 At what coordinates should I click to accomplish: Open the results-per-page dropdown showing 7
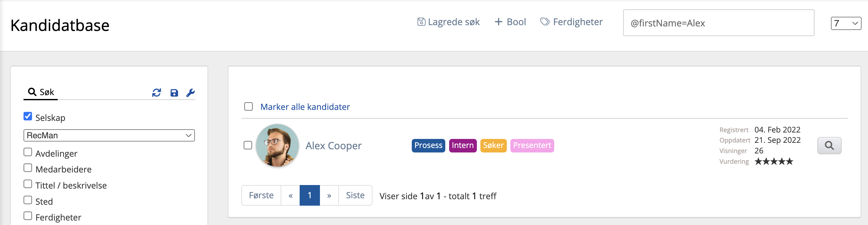point(846,23)
